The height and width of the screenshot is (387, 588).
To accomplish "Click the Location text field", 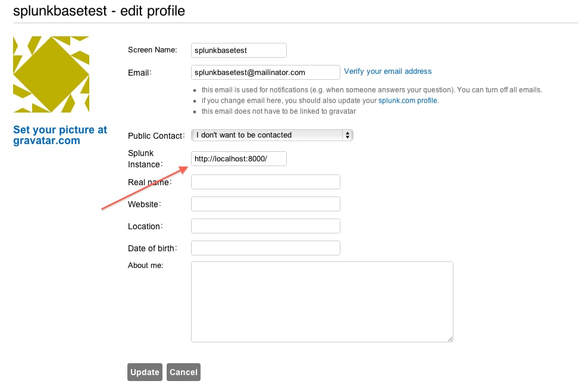I will (x=265, y=226).
